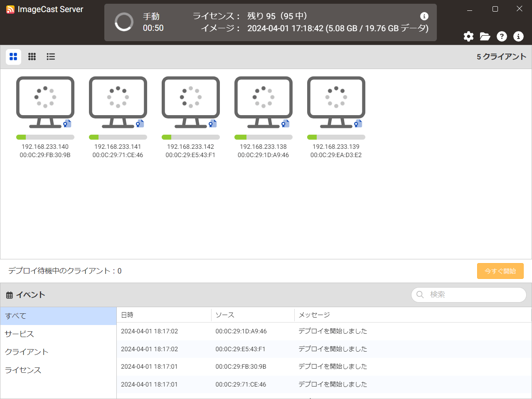Viewport: 532px width, 399px height.
Task: Click progress bar of client 192.168.233.139
Action: point(336,137)
